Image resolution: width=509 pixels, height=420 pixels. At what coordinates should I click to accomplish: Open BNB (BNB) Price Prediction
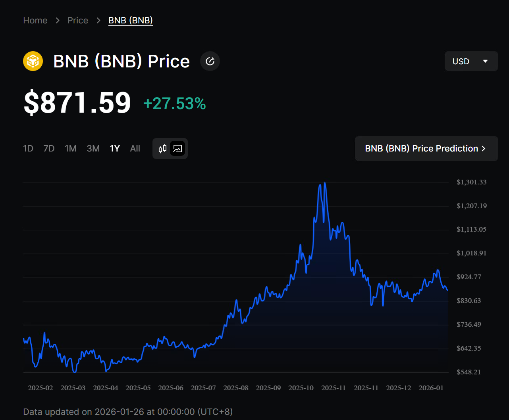tap(426, 149)
